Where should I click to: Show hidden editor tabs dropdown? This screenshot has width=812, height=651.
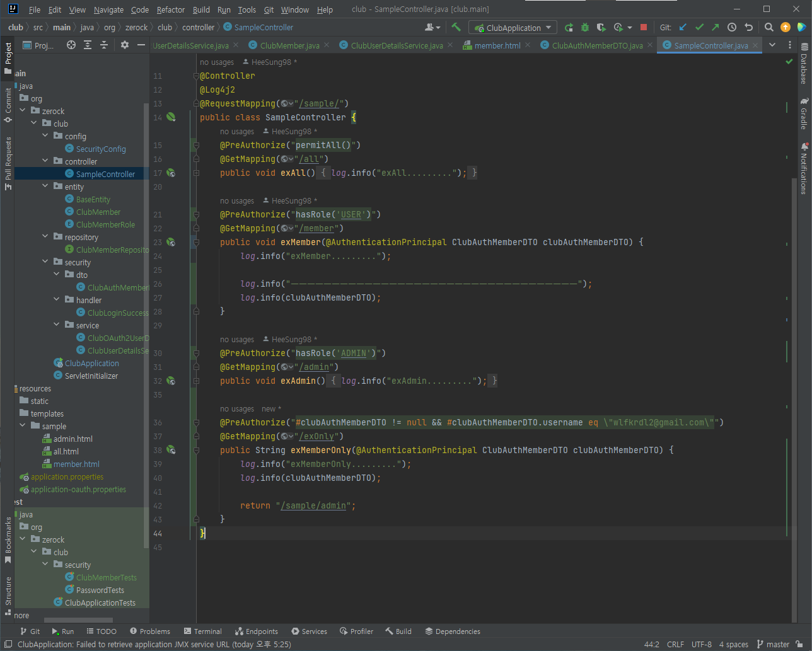click(772, 45)
